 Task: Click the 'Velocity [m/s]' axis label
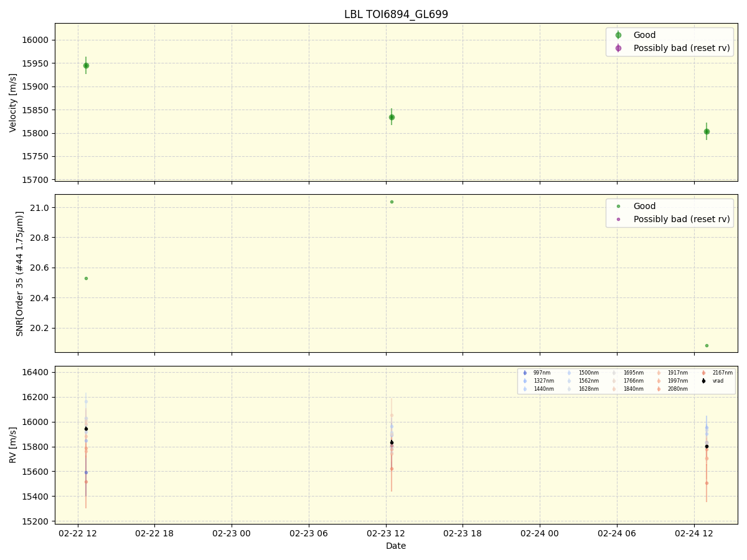tap(13, 103)
